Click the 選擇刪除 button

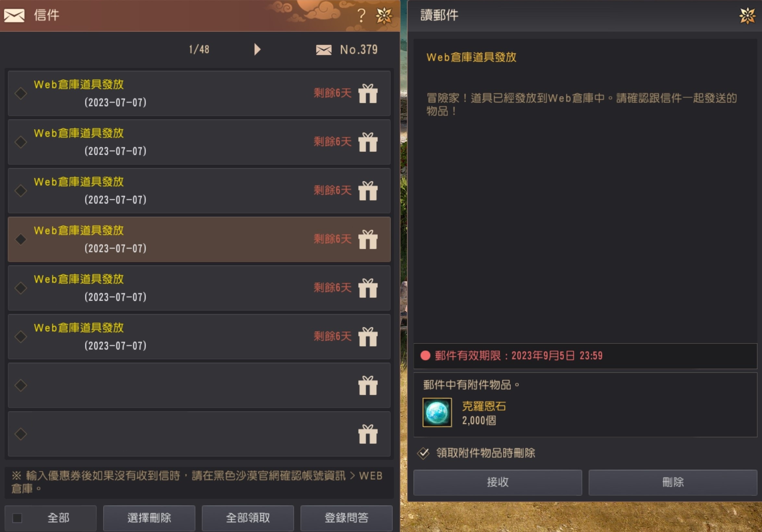(x=149, y=518)
